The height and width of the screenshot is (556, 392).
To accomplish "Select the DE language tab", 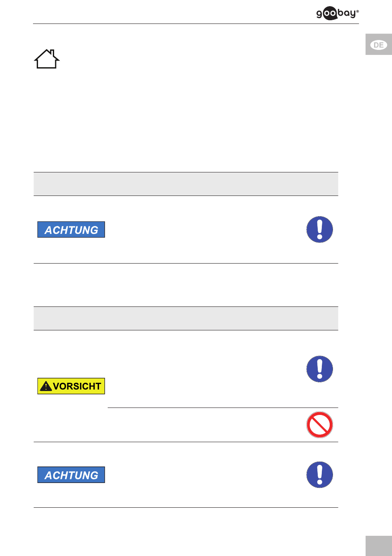I will pos(378,45).
